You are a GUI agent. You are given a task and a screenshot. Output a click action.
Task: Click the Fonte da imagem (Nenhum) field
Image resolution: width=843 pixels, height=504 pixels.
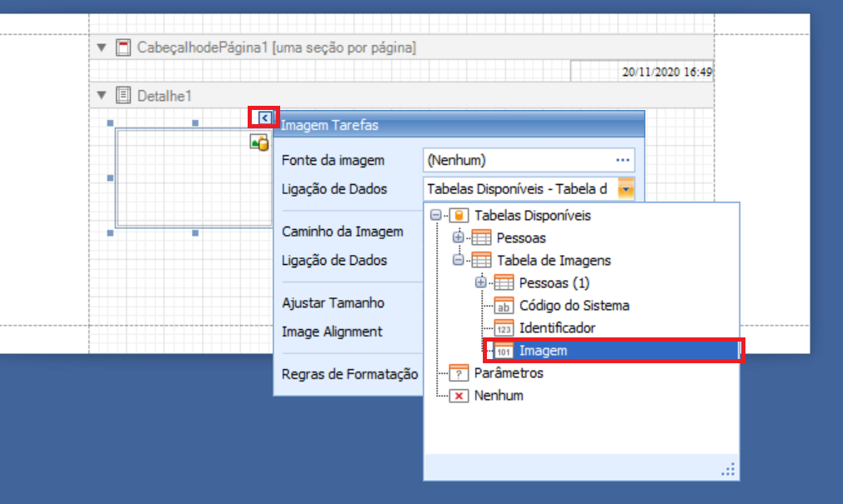(517, 160)
